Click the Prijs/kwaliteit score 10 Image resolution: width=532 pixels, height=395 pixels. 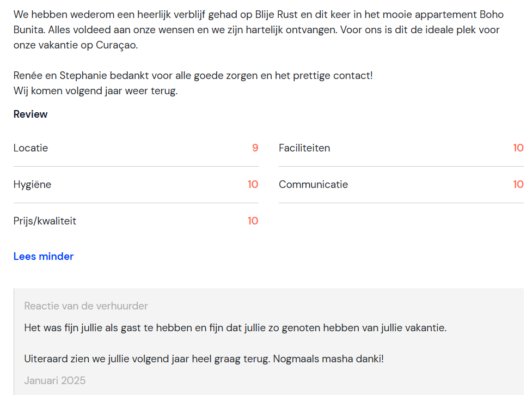253,221
